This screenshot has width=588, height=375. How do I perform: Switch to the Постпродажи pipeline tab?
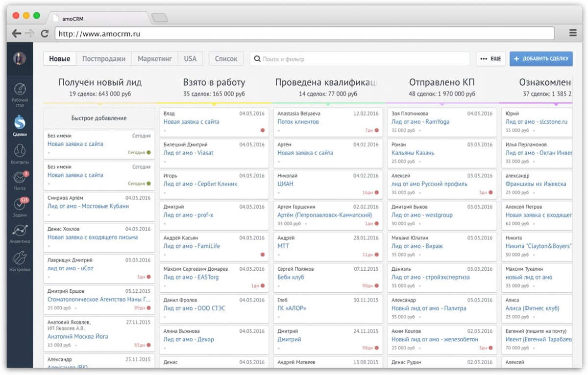[x=104, y=59]
